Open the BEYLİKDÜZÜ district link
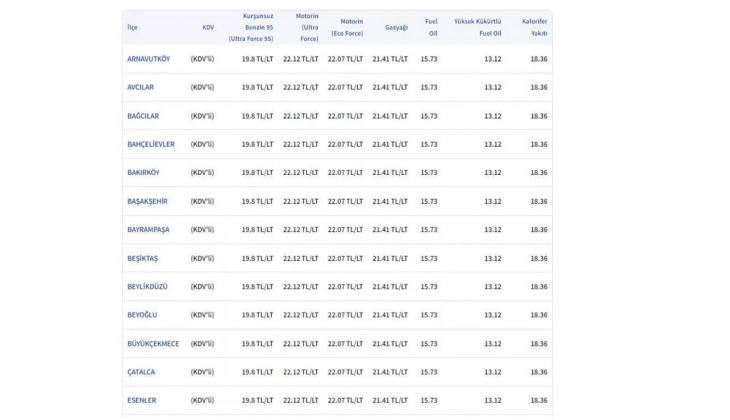The width and height of the screenshot is (730, 420). pos(147,286)
